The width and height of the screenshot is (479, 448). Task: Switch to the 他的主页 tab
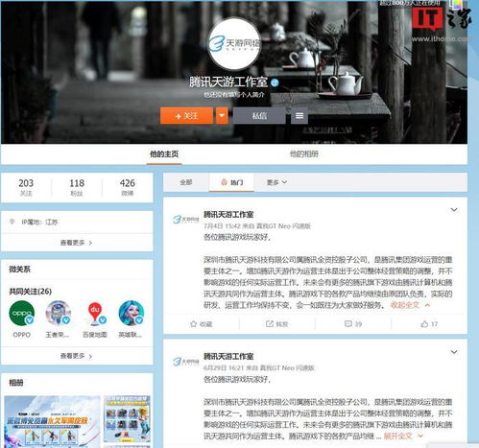point(164,154)
